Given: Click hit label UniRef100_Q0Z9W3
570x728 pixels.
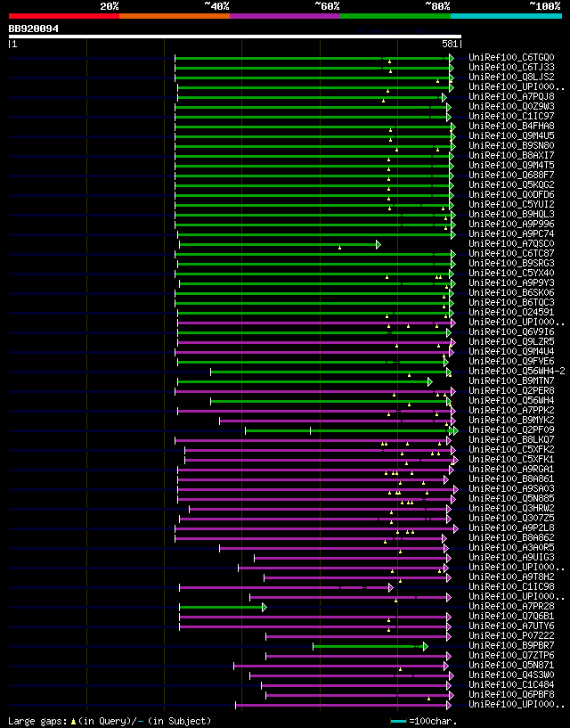Looking at the screenshot, I should pos(511,106).
